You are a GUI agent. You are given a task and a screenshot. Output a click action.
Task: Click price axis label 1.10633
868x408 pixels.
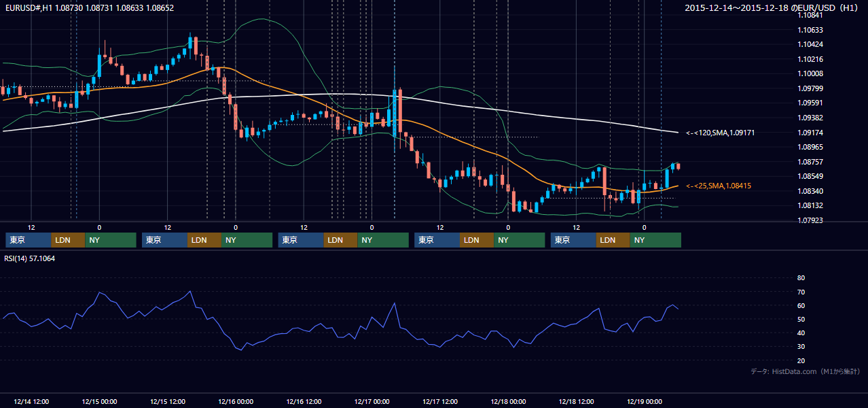(810, 30)
